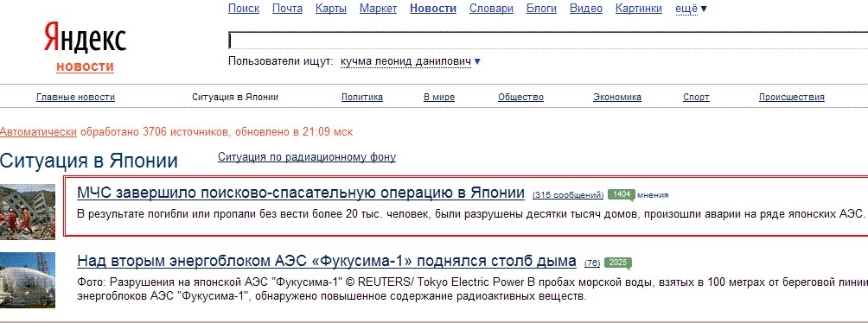Image resolution: width=868 pixels, height=323 pixels.
Task: Expand the user search suggestions arrow
Action: point(477,60)
